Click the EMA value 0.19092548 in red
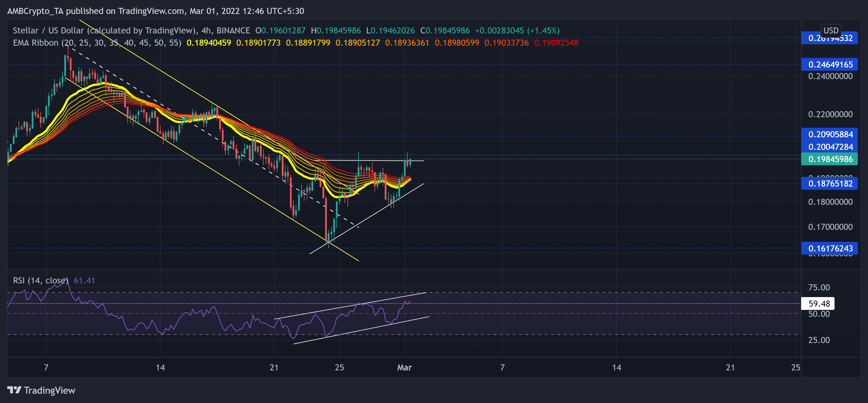868x403 pixels. [x=556, y=43]
